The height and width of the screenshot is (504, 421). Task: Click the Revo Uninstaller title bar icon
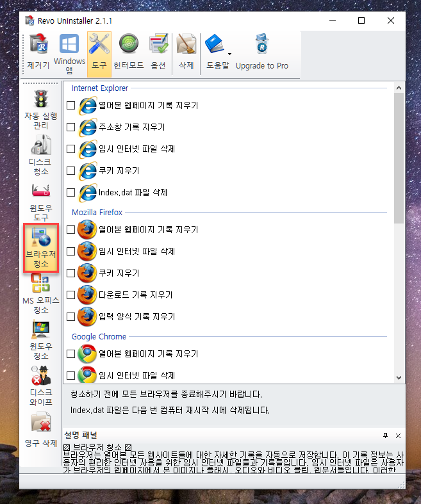[x=29, y=20]
